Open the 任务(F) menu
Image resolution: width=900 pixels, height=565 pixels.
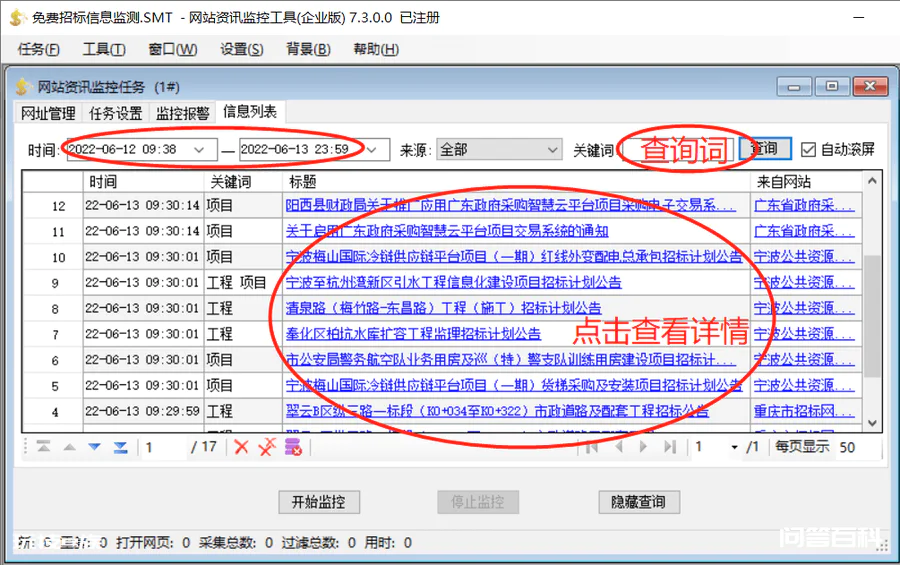(38, 49)
